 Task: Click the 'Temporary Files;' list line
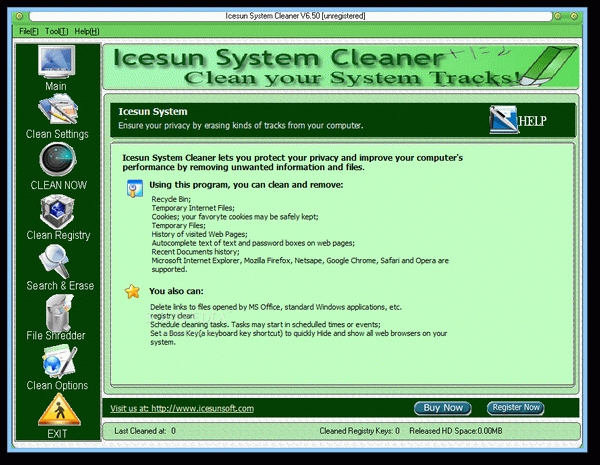coord(178,225)
